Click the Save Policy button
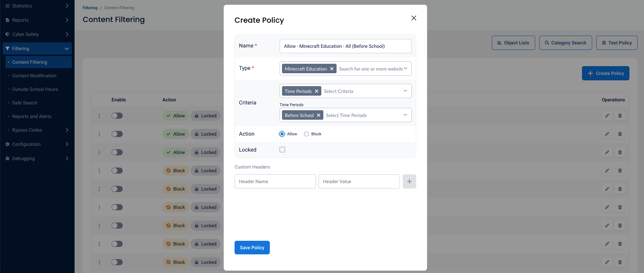The height and width of the screenshot is (273, 644). [x=252, y=248]
